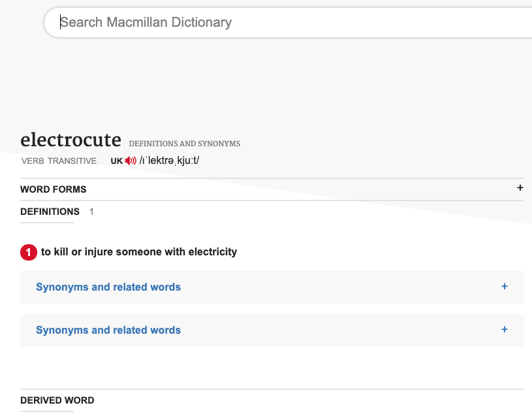Viewport: 532px width, 416px height.
Task: Click the UK pronunciation label
Action: click(116, 161)
